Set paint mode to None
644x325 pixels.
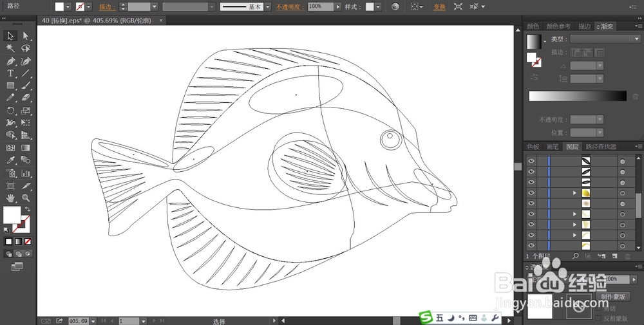pyautogui.click(x=28, y=242)
